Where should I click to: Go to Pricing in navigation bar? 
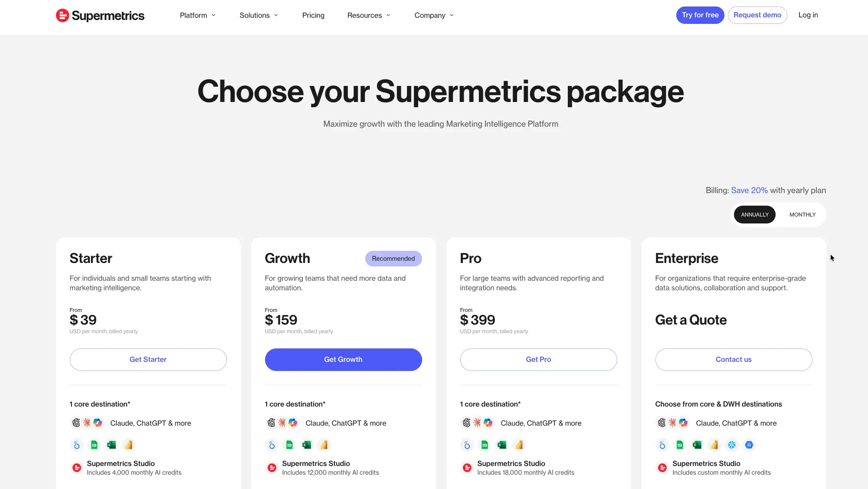pyautogui.click(x=313, y=15)
